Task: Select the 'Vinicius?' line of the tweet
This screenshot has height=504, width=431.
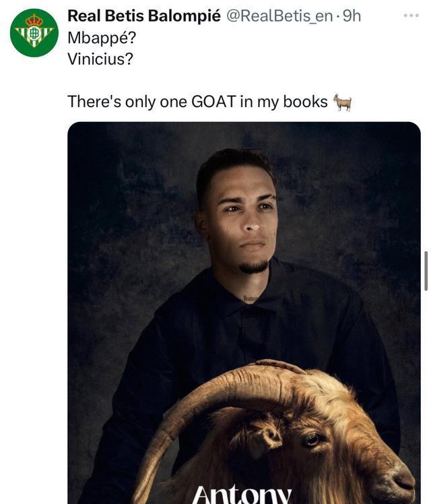Action: click(x=100, y=59)
